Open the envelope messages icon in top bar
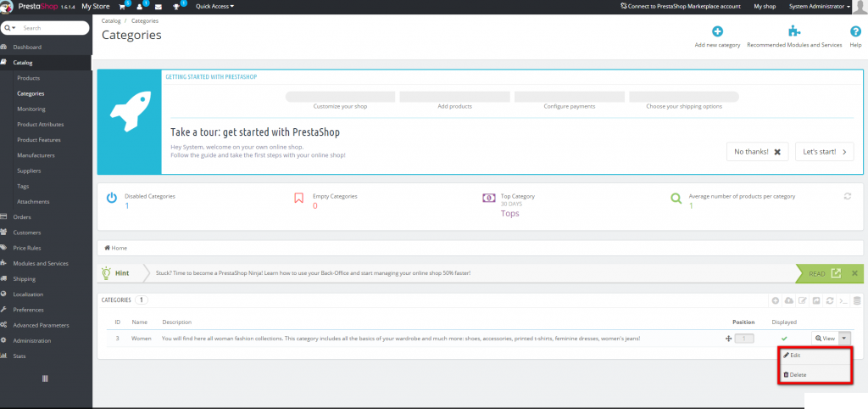Image resolution: width=868 pixels, height=409 pixels. tap(159, 7)
